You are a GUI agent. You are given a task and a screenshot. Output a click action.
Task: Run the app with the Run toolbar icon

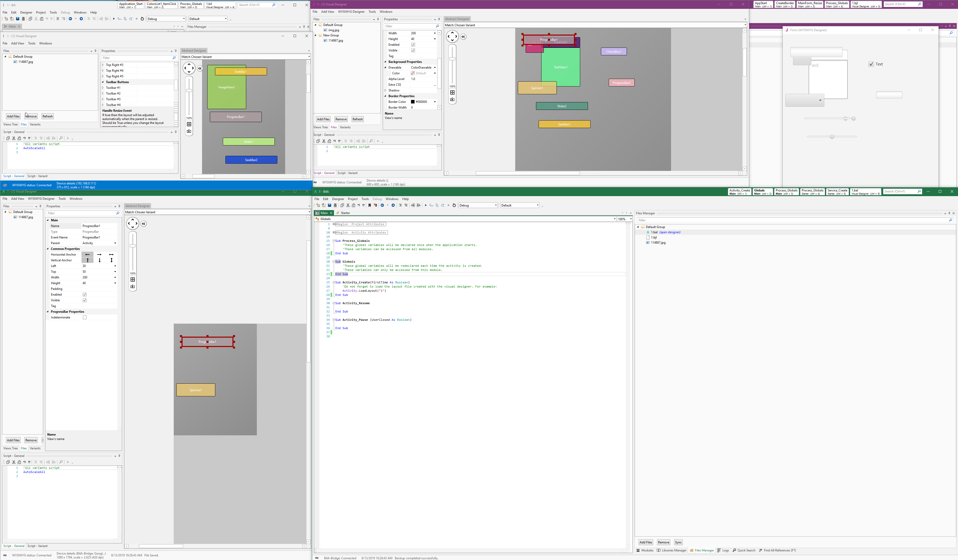point(426,205)
